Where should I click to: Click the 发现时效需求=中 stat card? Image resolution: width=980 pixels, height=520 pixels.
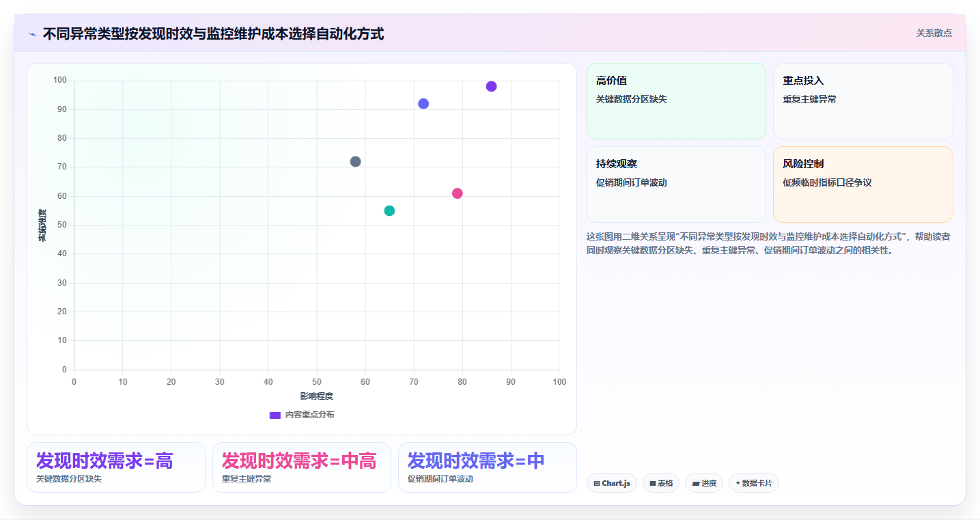click(x=488, y=467)
